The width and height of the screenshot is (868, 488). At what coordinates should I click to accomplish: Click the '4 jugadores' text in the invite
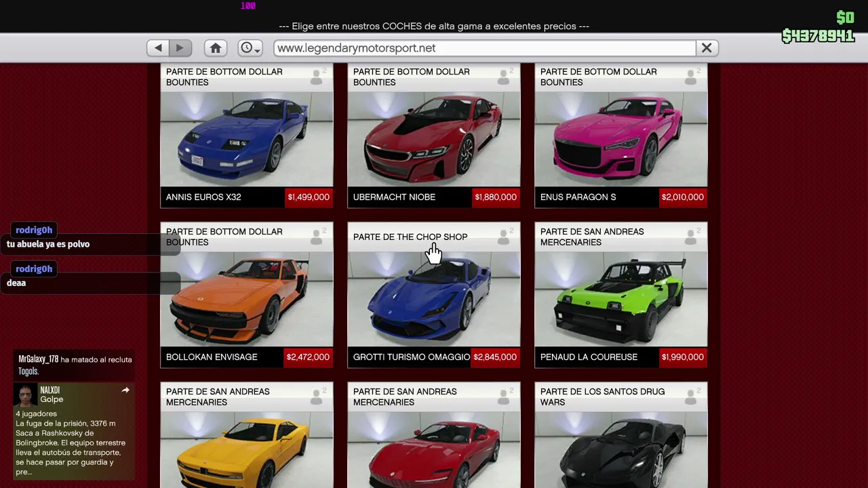[x=37, y=413]
